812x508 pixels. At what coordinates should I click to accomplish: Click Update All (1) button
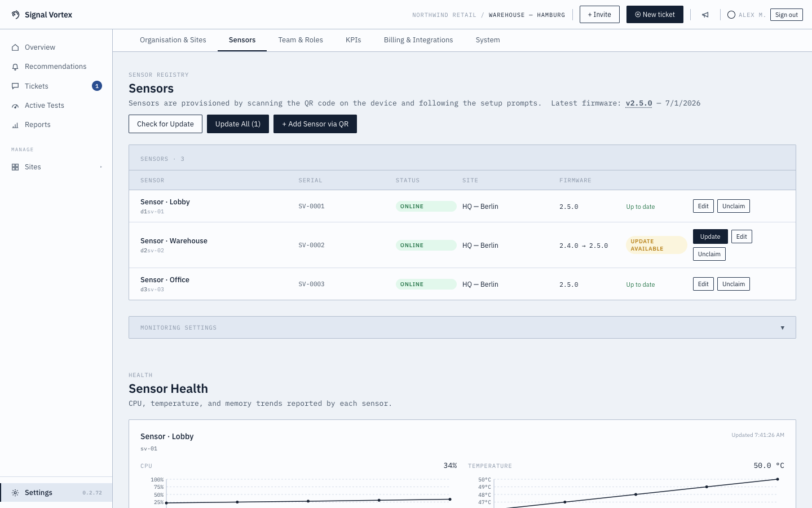tap(238, 124)
